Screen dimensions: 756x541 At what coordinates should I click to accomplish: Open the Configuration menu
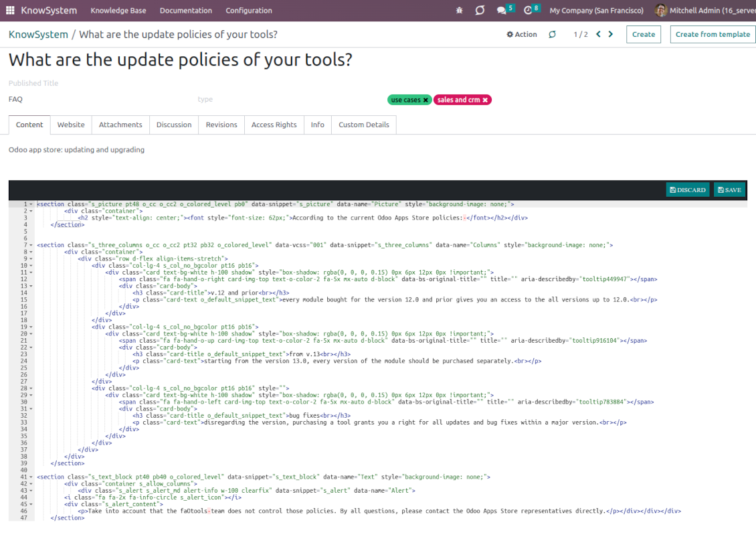pyautogui.click(x=249, y=11)
